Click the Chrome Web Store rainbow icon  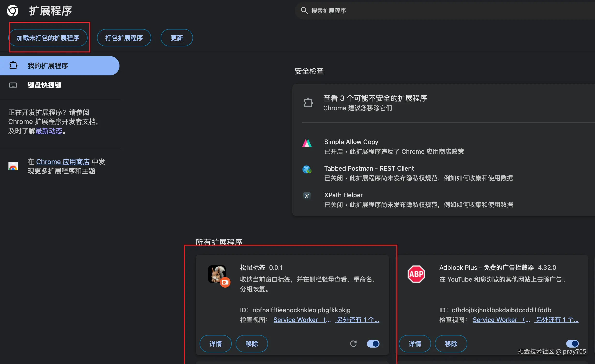click(x=13, y=166)
